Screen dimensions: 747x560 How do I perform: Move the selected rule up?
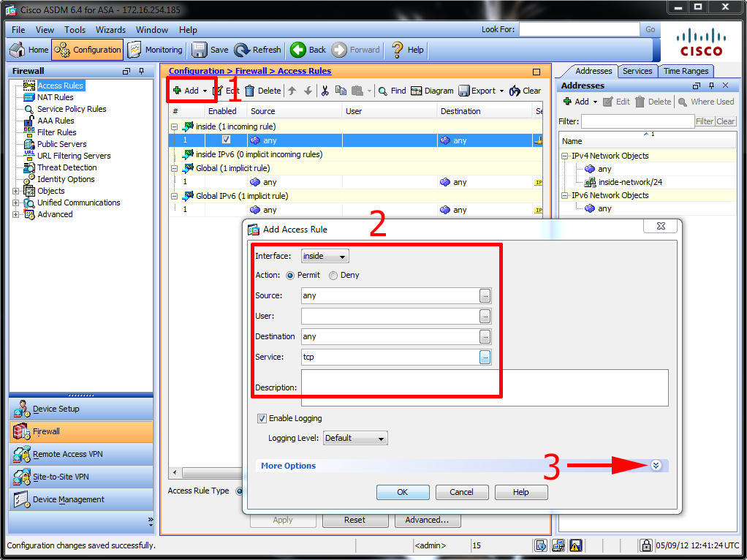click(x=292, y=91)
